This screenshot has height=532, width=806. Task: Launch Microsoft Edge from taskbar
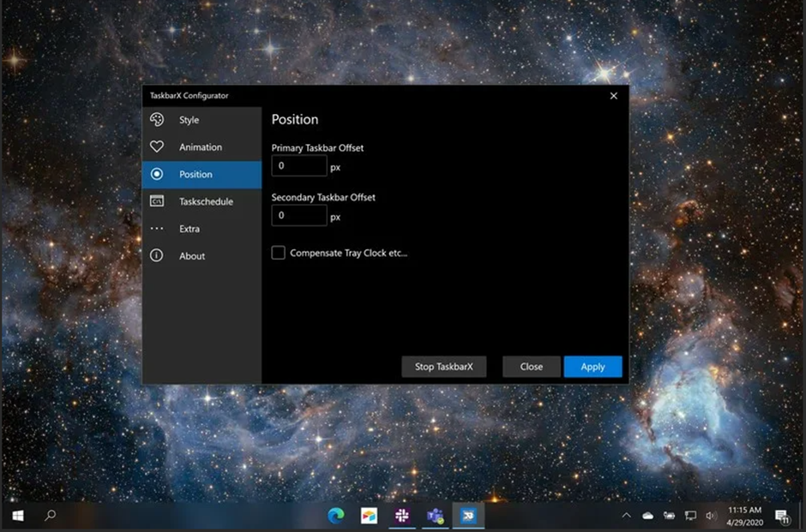pos(336,516)
